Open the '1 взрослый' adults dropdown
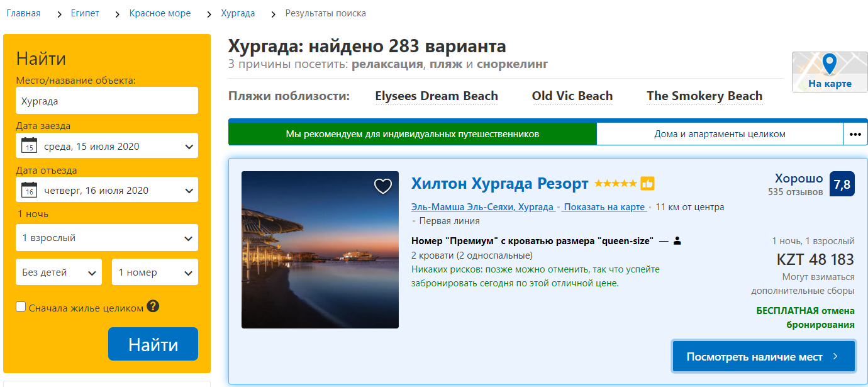 point(107,238)
